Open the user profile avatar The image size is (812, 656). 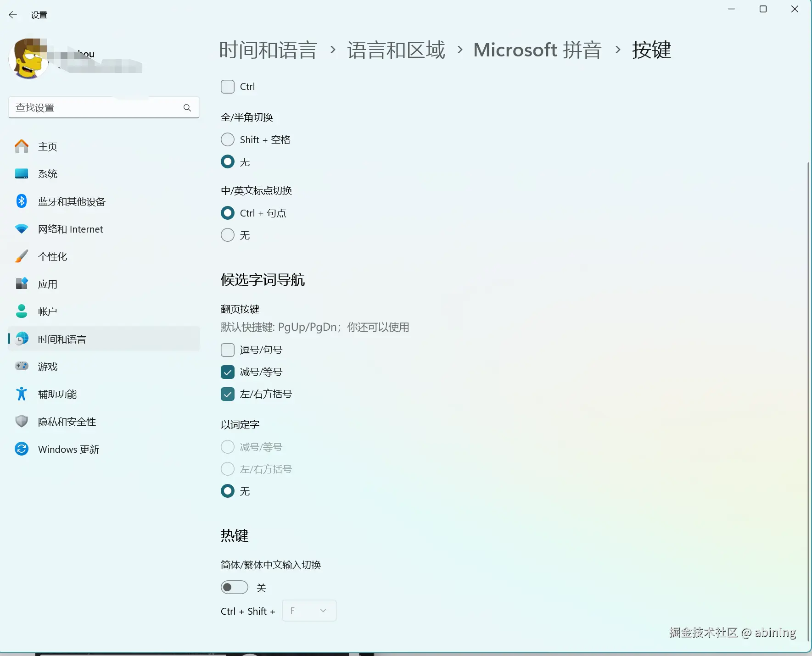point(28,59)
